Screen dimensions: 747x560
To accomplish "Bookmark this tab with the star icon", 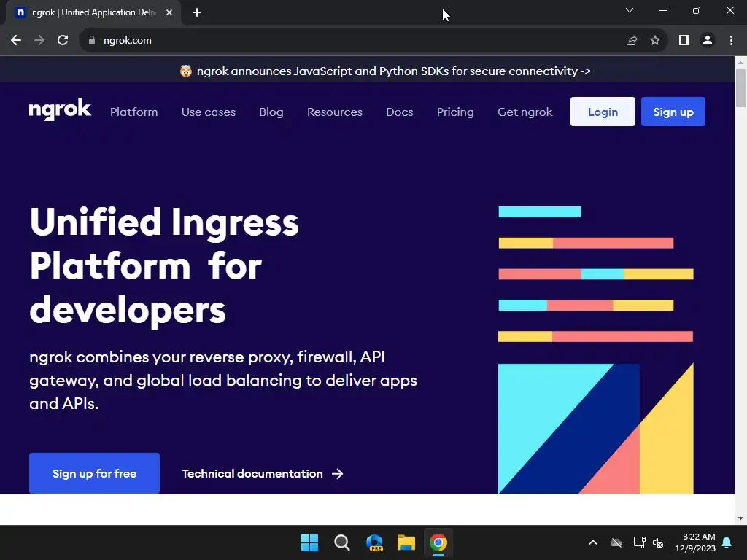I will (x=655, y=41).
